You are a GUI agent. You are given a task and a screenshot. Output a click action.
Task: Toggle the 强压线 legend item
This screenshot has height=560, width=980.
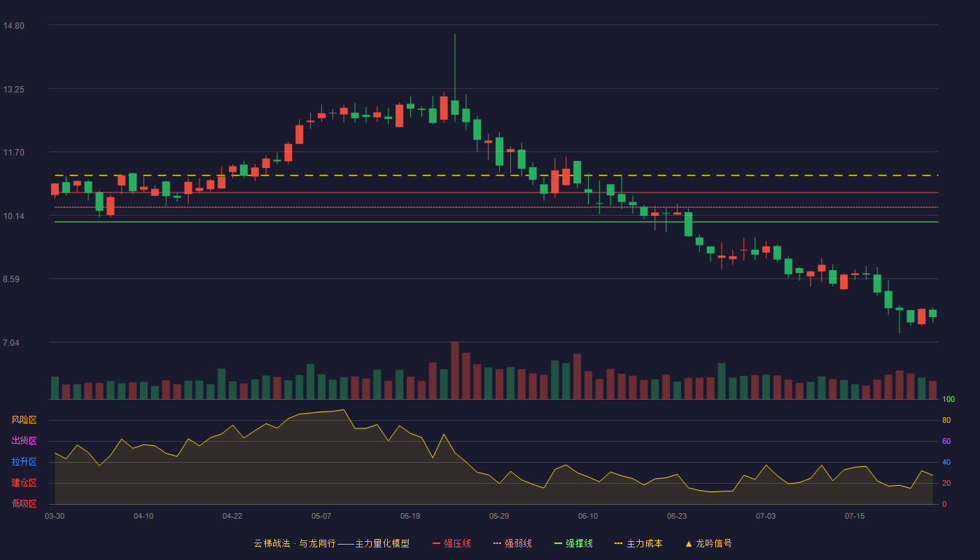[451, 543]
